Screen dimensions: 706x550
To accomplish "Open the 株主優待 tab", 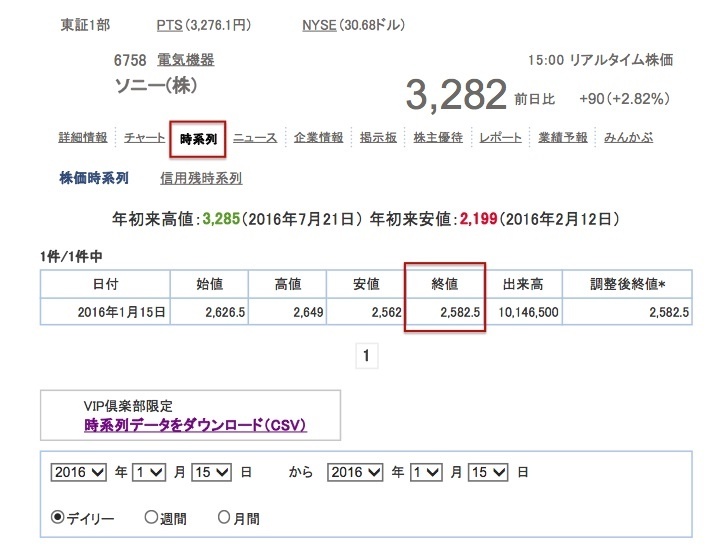I will pos(438,137).
